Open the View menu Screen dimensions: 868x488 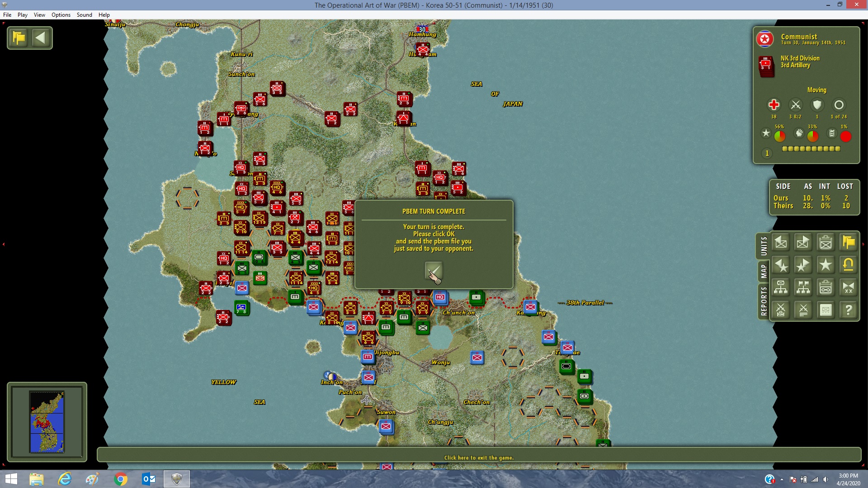[x=39, y=15]
